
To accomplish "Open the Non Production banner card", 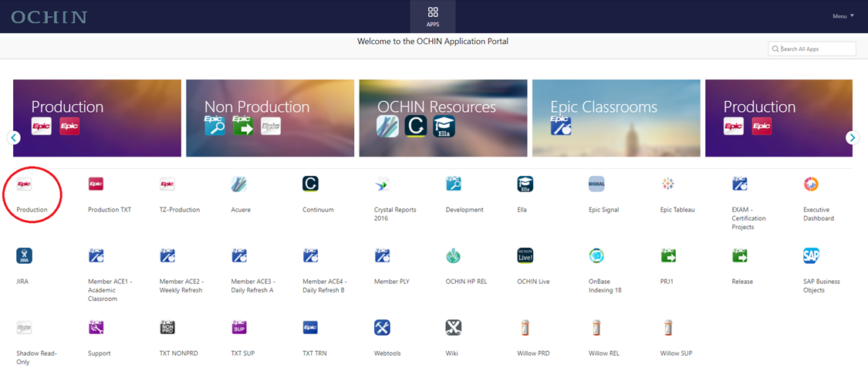I will click(270, 118).
